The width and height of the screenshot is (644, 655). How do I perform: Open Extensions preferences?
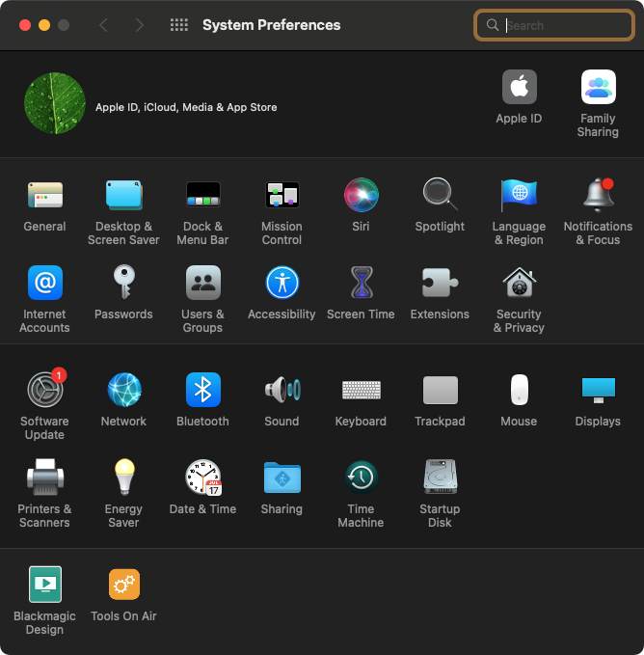tap(440, 283)
